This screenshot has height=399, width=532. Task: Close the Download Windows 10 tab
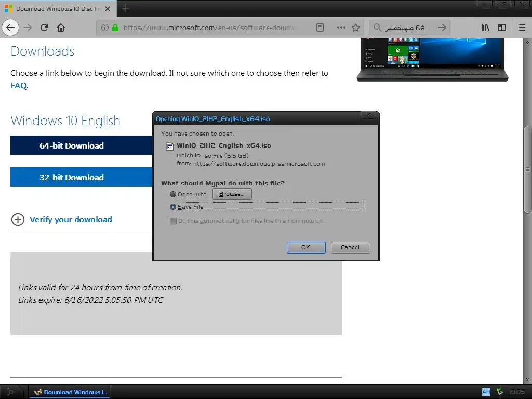click(108, 9)
